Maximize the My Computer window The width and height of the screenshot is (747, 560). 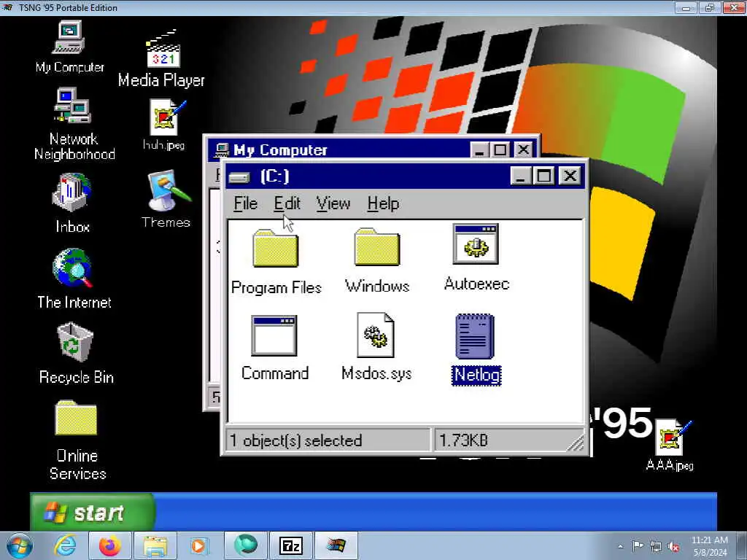point(500,149)
